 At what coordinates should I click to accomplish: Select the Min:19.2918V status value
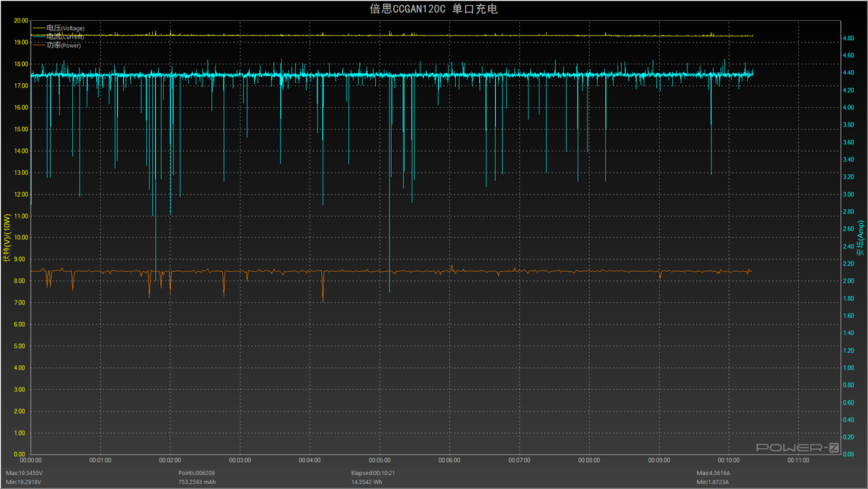[23, 482]
